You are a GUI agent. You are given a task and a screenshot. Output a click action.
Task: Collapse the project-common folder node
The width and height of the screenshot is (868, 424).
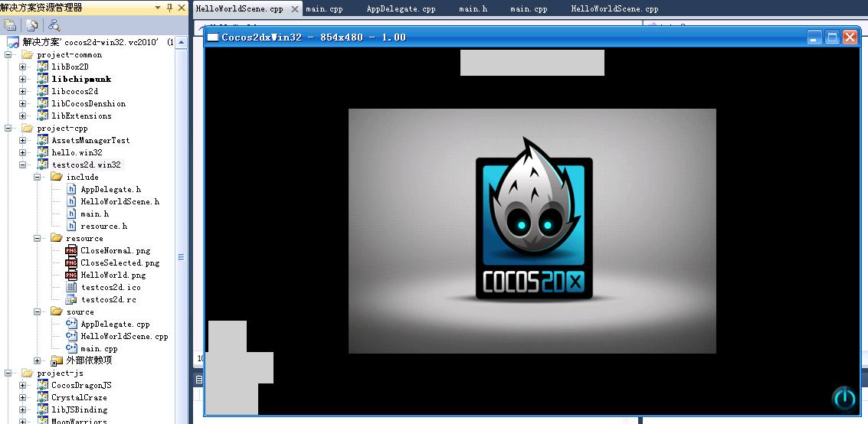(8, 55)
